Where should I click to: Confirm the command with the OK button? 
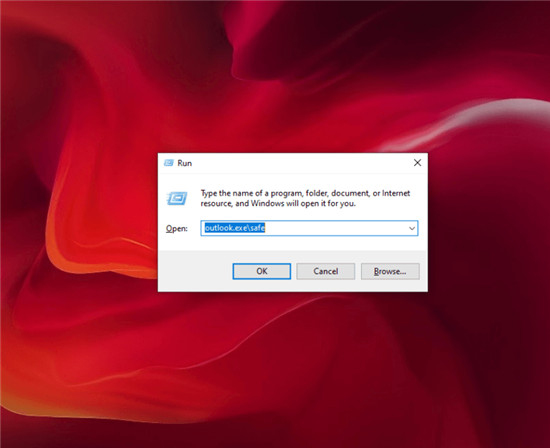[262, 271]
